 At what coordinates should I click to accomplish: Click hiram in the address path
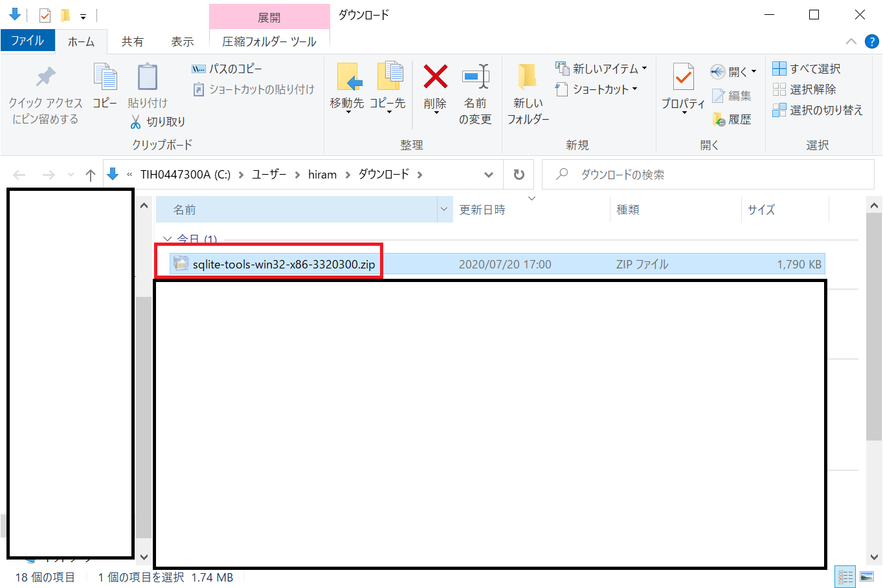pyautogui.click(x=322, y=175)
